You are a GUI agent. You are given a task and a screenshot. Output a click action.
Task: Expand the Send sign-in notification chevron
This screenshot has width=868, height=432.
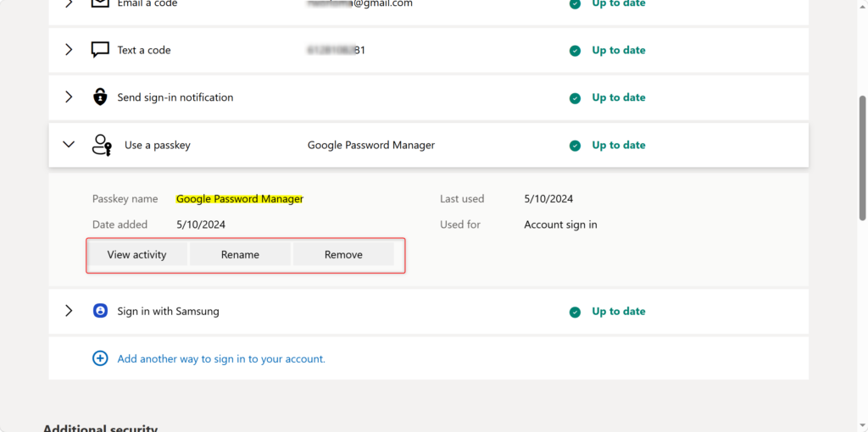(x=69, y=97)
